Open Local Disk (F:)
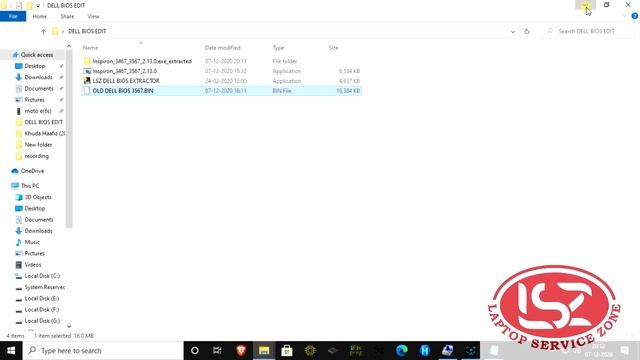This screenshot has width=640, height=360. [42, 309]
